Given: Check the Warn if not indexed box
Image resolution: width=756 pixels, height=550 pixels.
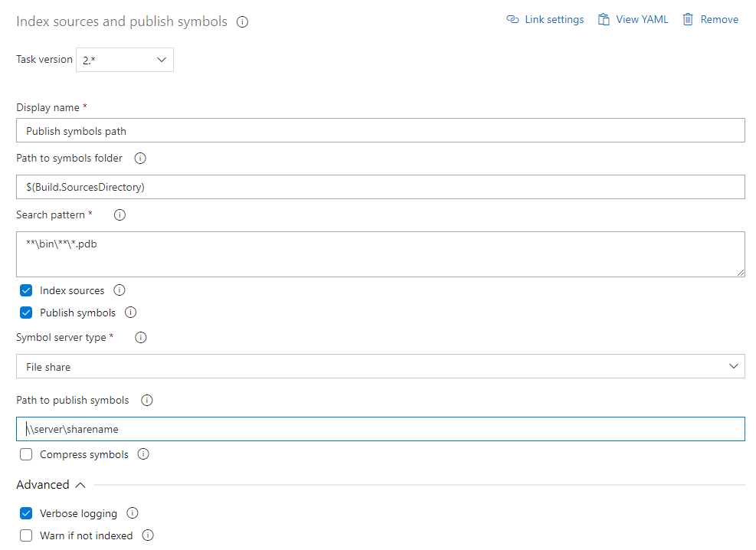Looking at the screenshot, I should point(26,535).
